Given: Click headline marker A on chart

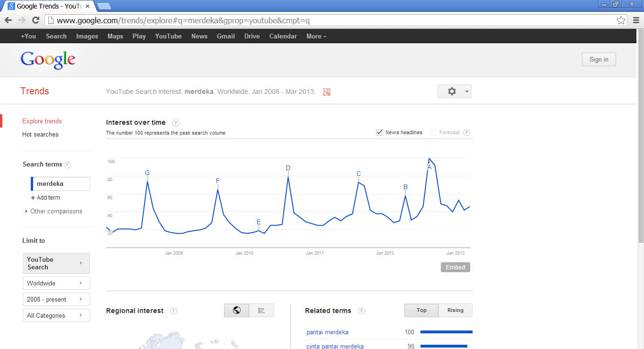Looking at the screenshot, I should [x=429, y=167].
